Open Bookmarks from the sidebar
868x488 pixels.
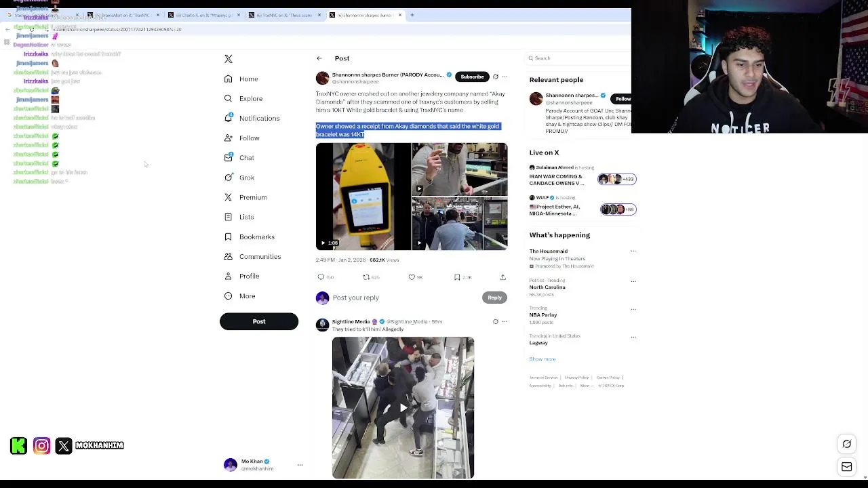pyautogui.click(x=250, y=237)
